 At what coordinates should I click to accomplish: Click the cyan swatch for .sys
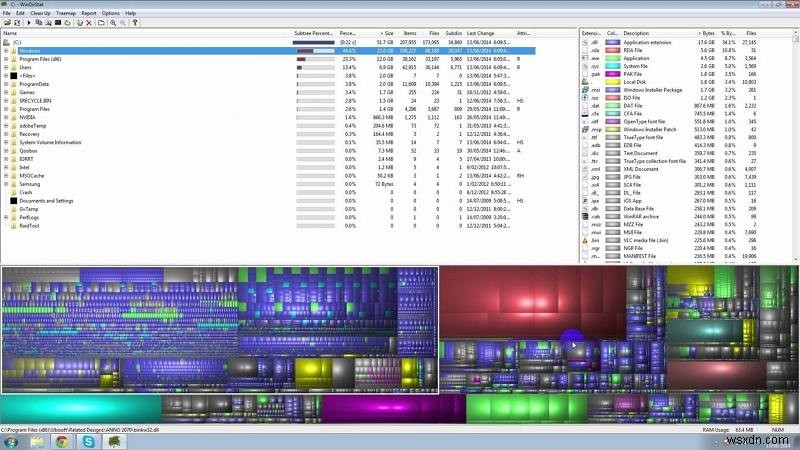tap(613, 66)
